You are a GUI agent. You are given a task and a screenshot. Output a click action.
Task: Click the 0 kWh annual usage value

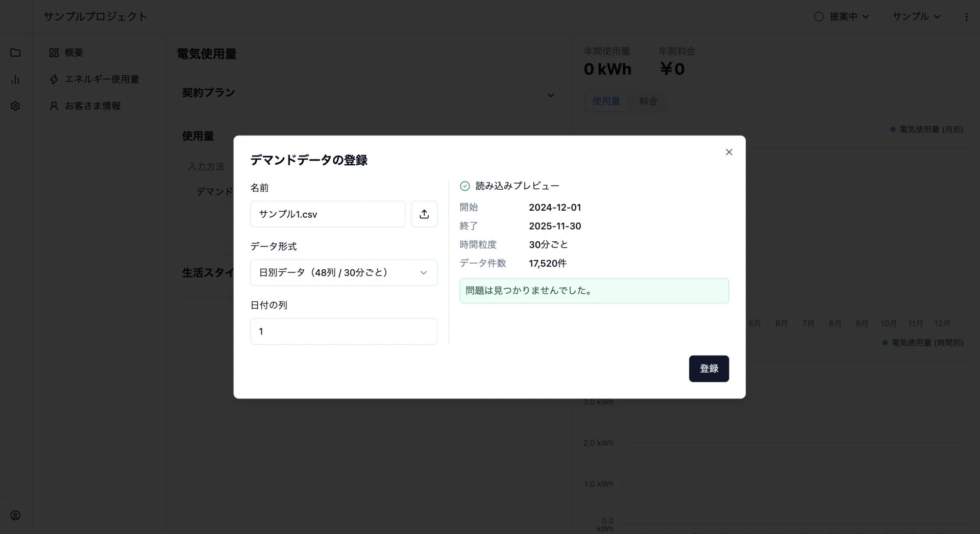click(607, 69)
